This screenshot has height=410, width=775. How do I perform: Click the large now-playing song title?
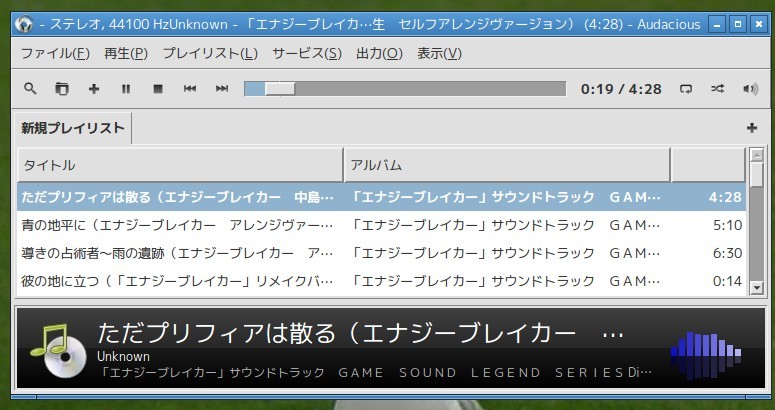tap(361, 333)
